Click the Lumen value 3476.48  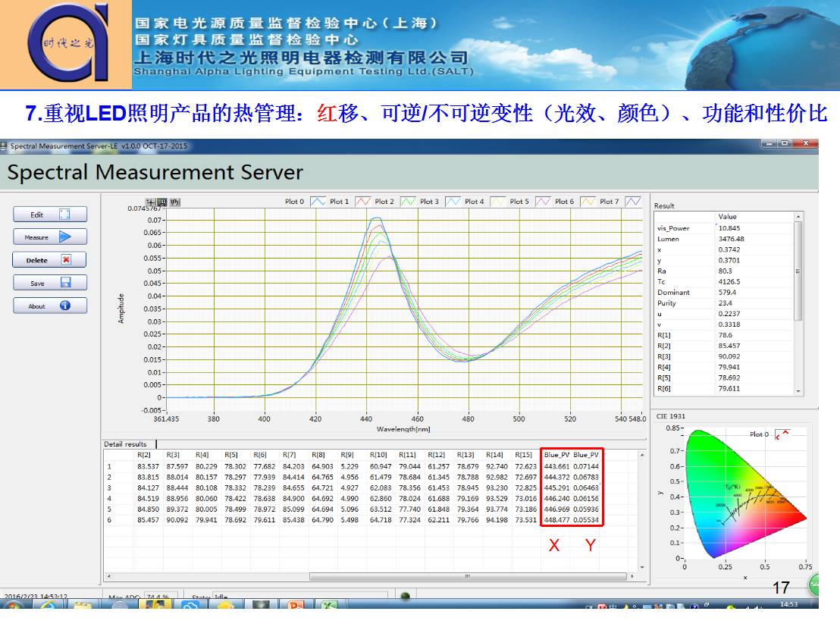[732, 239]
